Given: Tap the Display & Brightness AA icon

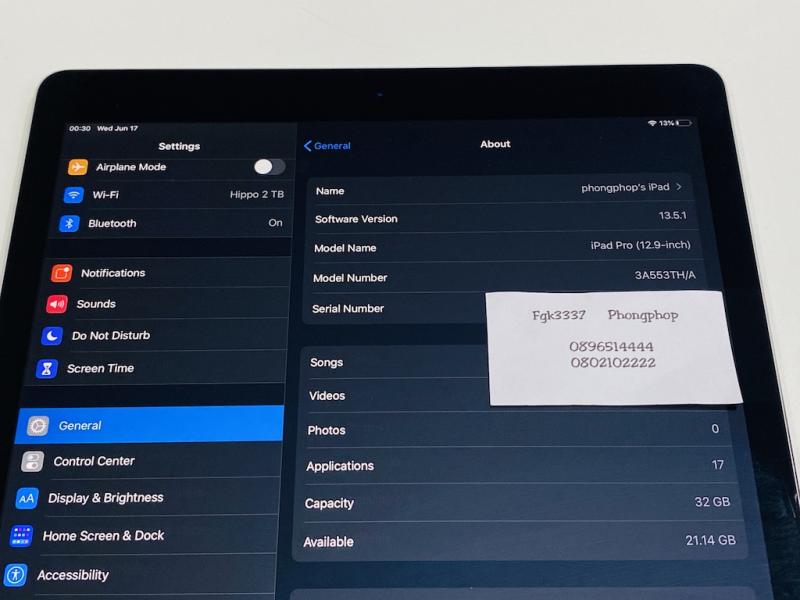Looking at the screenshot, I should (27, 498).
